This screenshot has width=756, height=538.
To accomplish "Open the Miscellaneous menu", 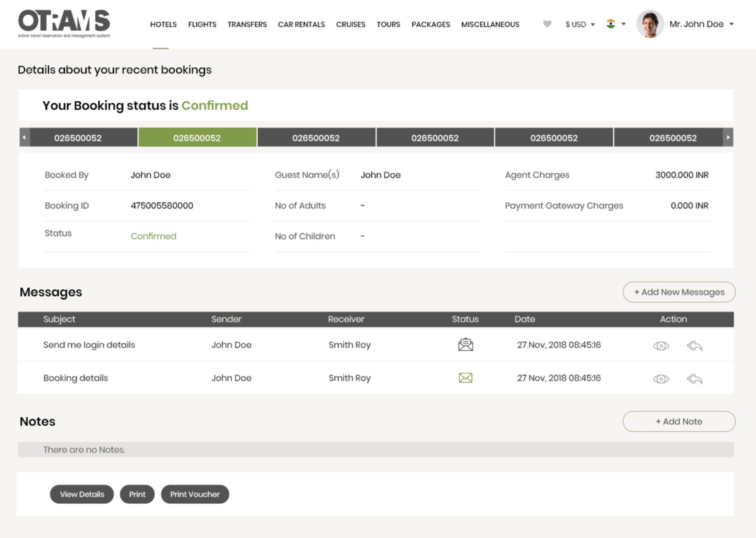I will coord(490,24).
